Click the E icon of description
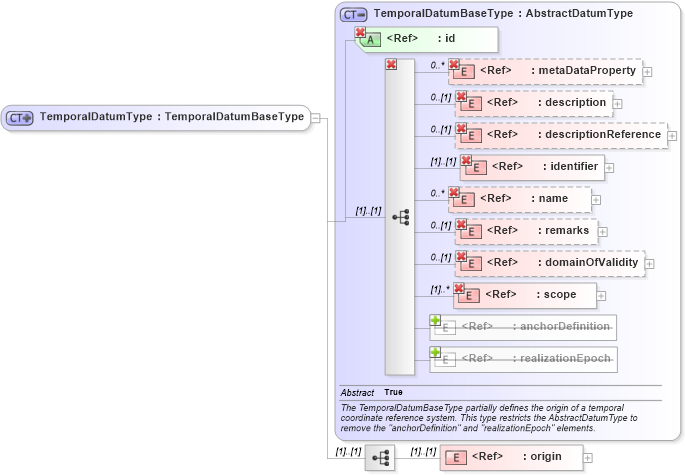 471,104
